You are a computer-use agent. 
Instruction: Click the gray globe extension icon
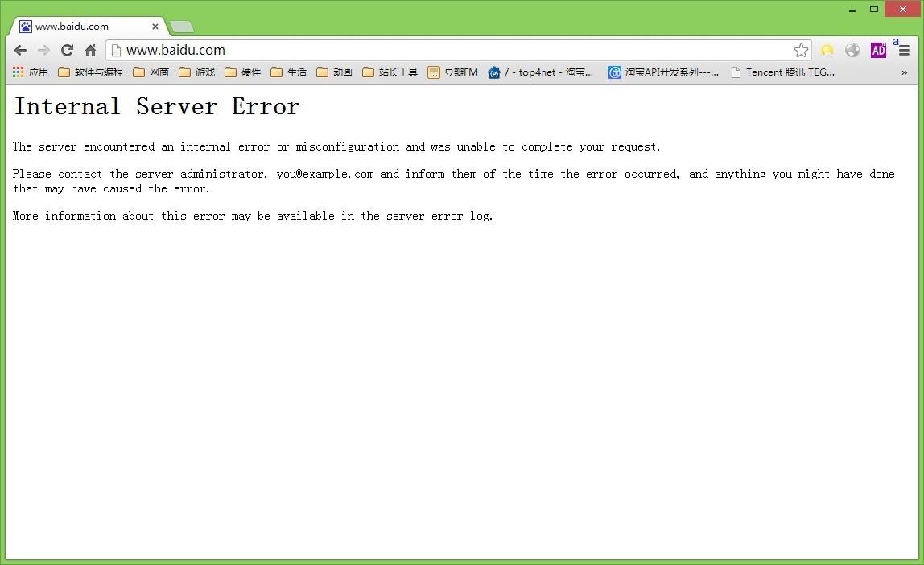click(852, 50)
